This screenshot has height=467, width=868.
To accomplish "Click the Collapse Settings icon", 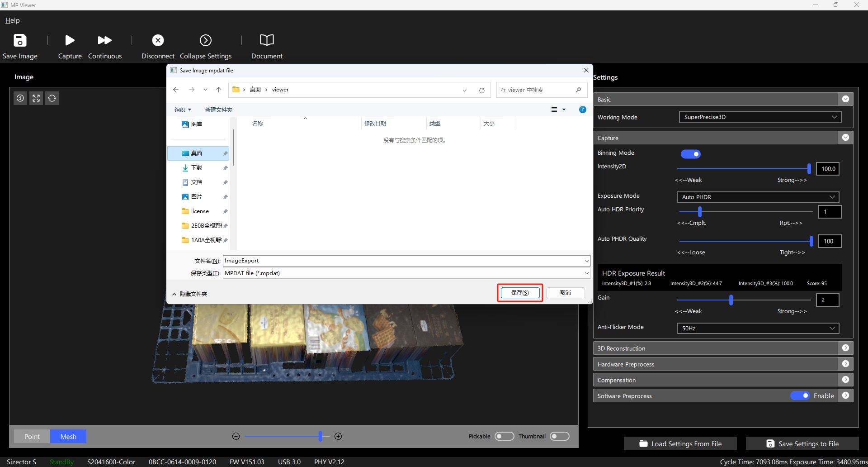I will tap(206, 41).
